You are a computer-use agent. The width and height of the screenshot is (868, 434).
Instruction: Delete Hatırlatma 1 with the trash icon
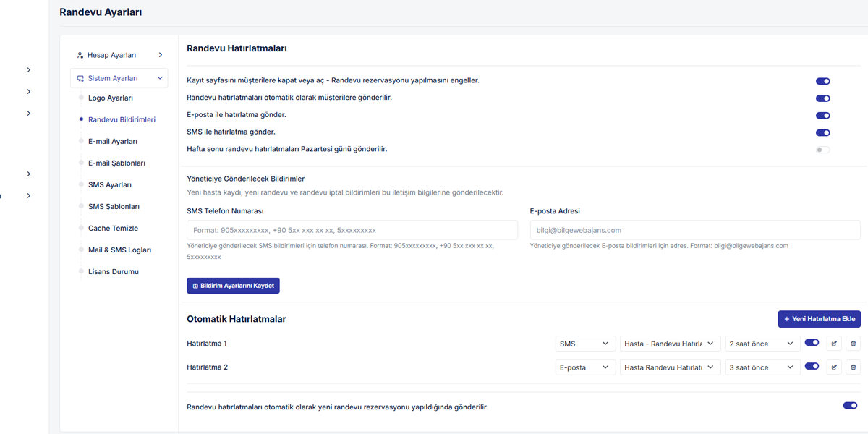(x=853, y=344)
